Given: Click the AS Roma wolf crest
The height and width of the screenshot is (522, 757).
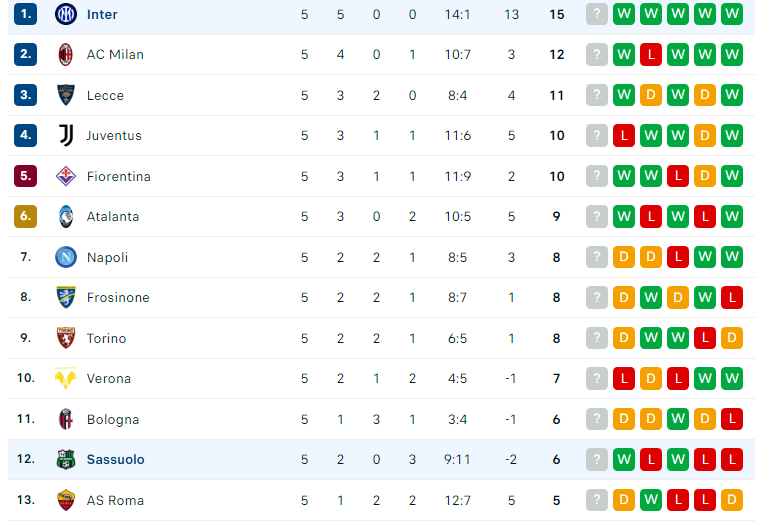Looking at the screenshot, I should pyautogui.click(x=66, y=500).
